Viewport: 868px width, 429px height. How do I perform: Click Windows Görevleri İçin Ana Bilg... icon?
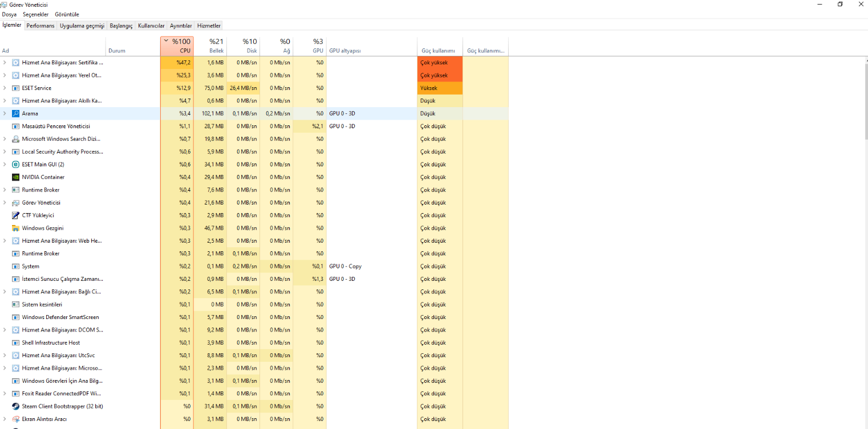[15, 381]
